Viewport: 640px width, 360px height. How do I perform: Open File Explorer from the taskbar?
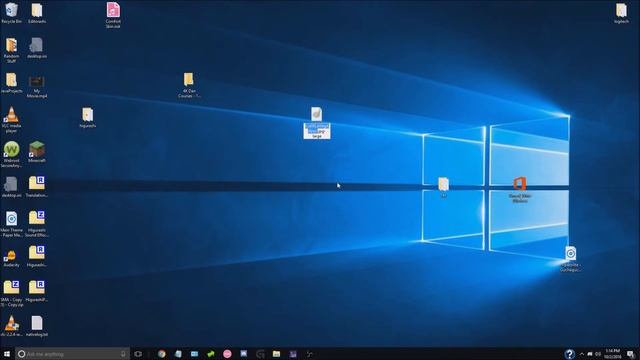point(276,354)
